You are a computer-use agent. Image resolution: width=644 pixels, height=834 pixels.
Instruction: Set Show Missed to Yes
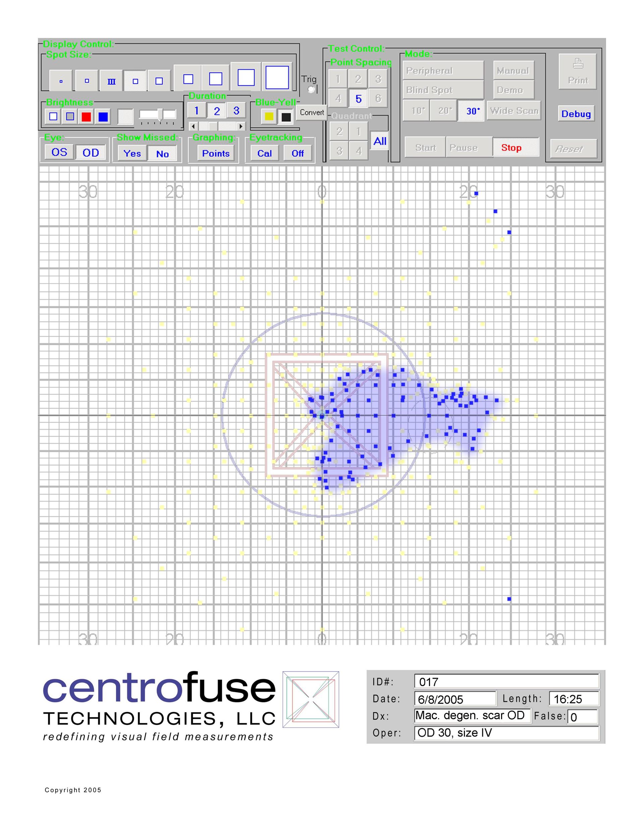(x=132, y=154)
